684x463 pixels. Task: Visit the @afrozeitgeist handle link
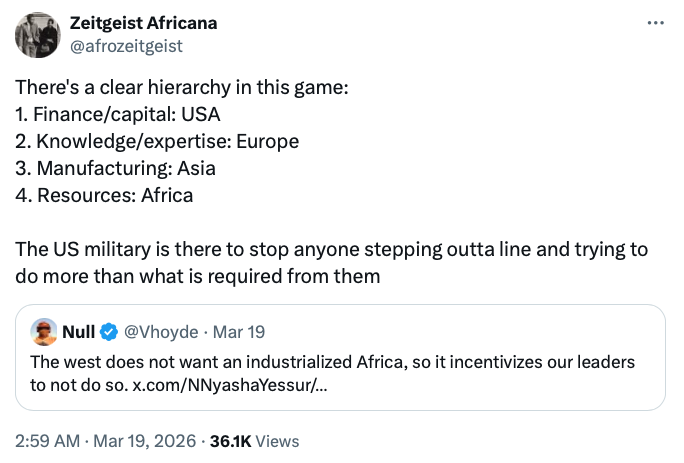(x=126, y=45)
